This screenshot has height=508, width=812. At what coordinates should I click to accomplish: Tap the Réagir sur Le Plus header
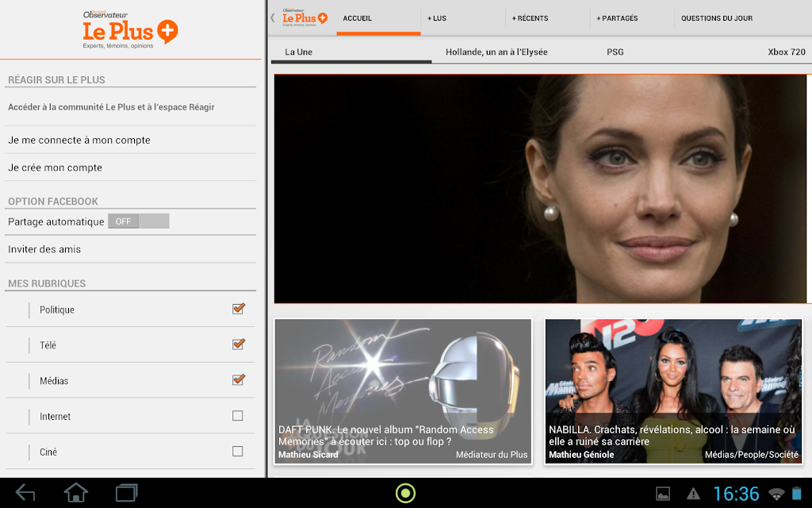point(56,80)
